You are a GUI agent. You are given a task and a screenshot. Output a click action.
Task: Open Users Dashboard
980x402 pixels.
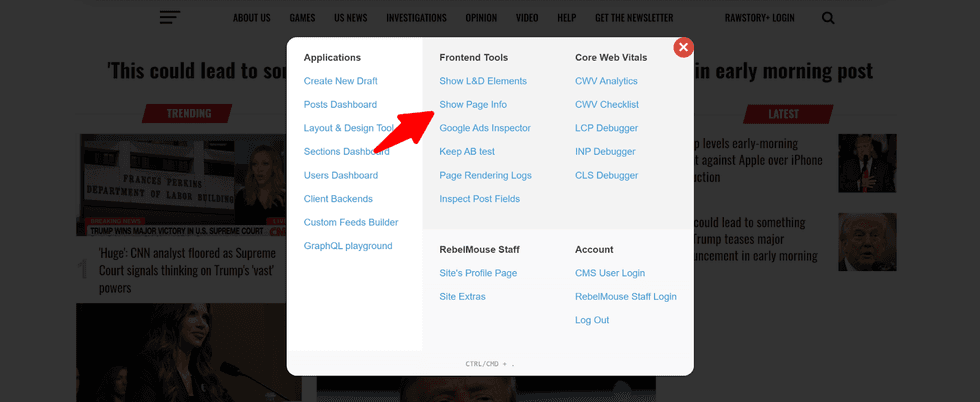341,175
